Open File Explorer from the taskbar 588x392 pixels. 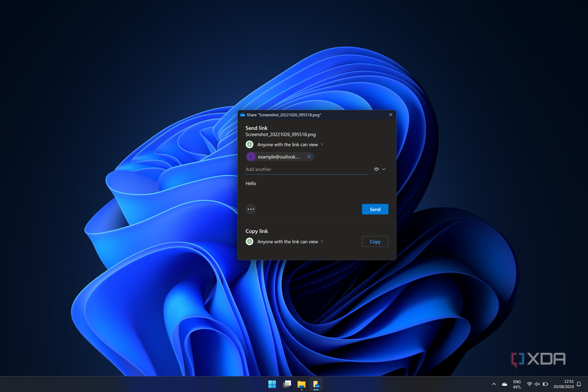coord(301,384)
